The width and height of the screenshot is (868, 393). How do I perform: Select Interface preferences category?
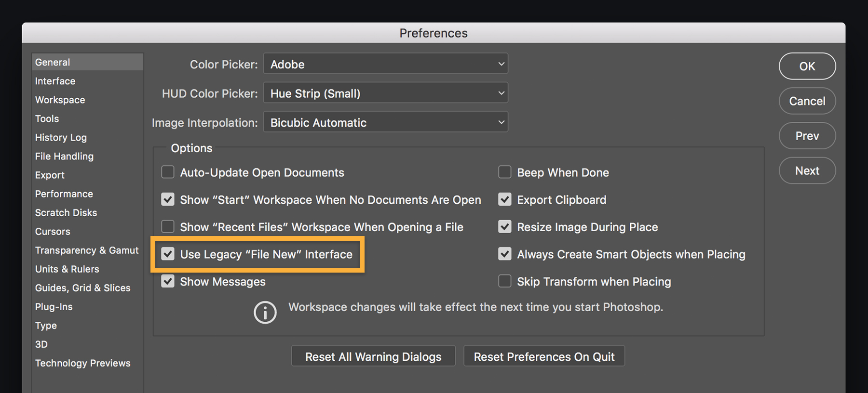point(55,81)
